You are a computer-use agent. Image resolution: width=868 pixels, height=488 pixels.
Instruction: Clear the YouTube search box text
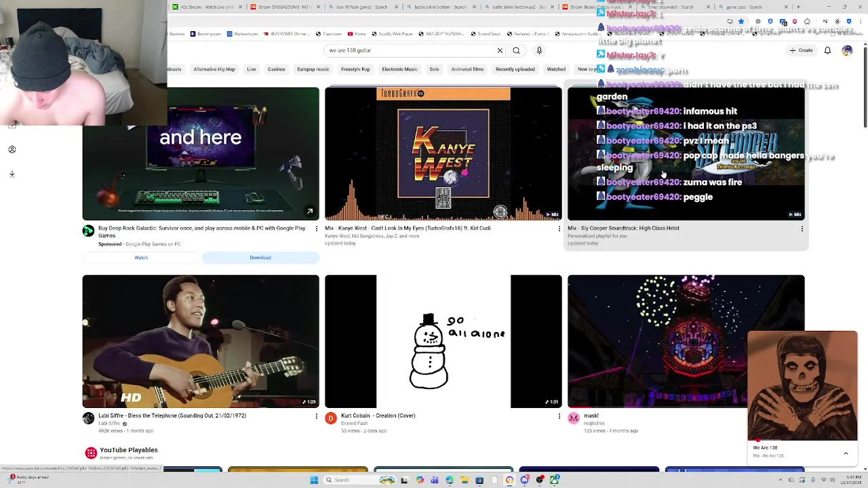tap(500, 50)
